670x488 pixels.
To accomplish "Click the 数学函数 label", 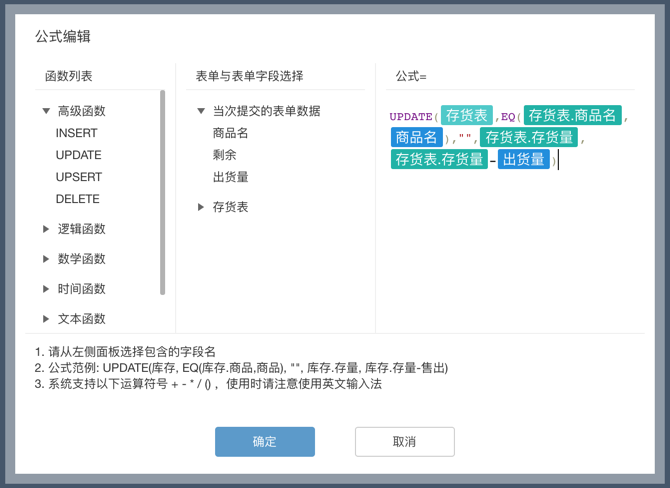I will tap(82, 259).
